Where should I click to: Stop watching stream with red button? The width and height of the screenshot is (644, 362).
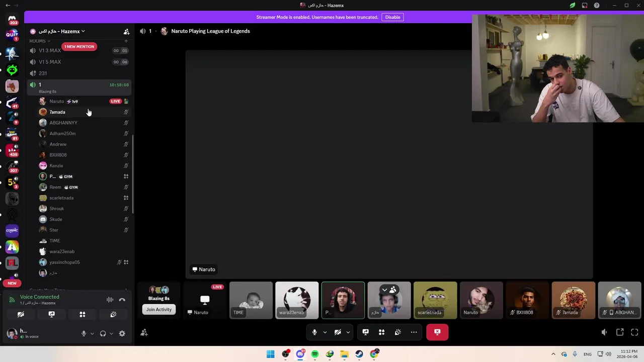tap(437, 332)
